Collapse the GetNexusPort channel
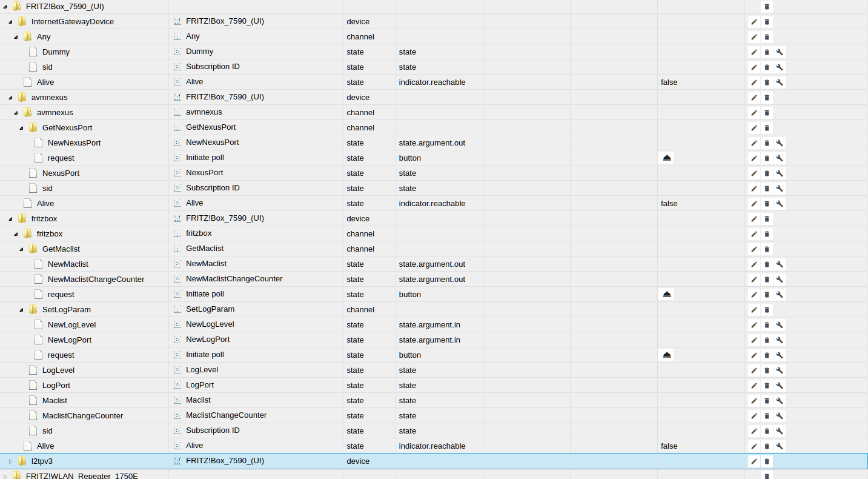 point(21,128)
